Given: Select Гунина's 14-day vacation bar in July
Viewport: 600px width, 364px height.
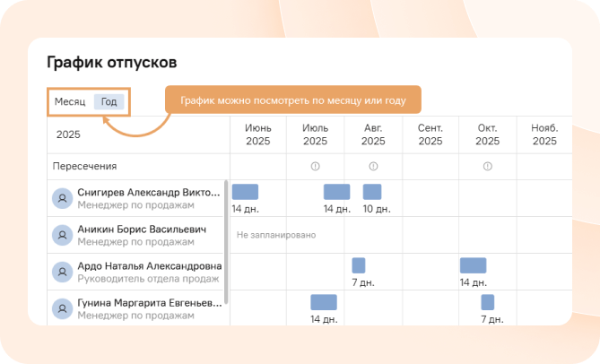Looking at the screenshot, I should point(323,301).
